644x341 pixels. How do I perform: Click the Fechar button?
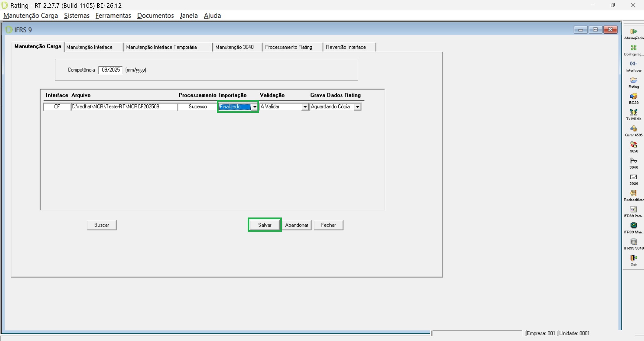point(329,225)
